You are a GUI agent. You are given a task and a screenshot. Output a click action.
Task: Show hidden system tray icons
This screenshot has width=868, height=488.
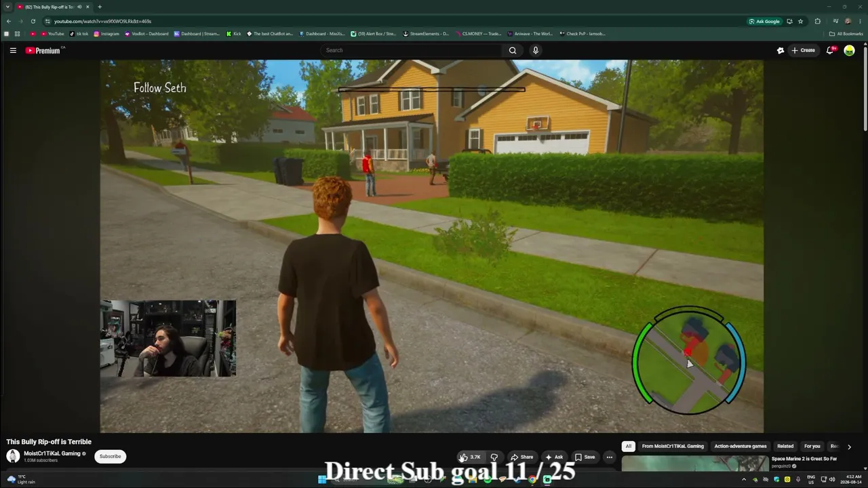[744, 479]
